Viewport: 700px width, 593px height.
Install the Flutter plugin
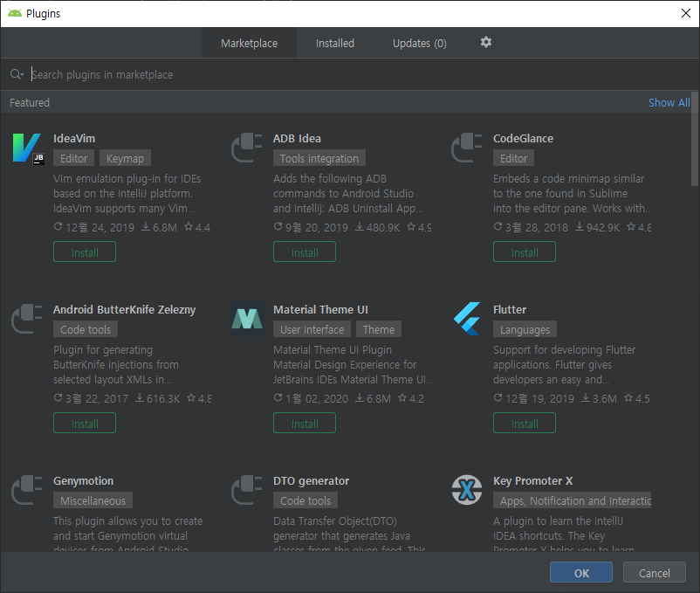tap(525, 424)
